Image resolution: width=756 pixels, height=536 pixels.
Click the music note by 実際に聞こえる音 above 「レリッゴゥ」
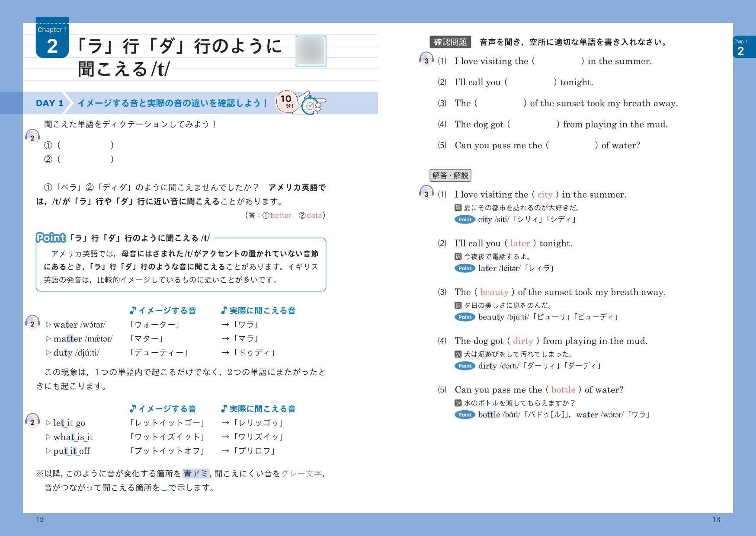coord(224,408)
